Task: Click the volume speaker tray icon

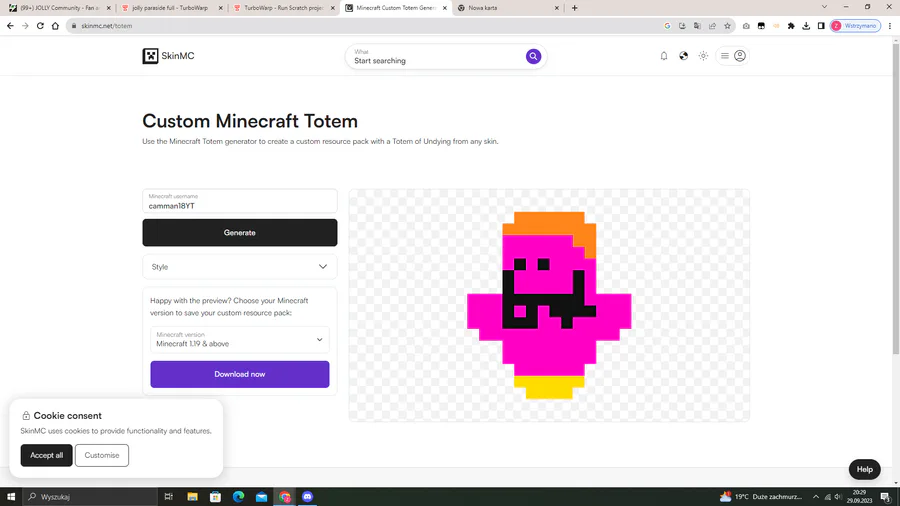Action: 838,497
